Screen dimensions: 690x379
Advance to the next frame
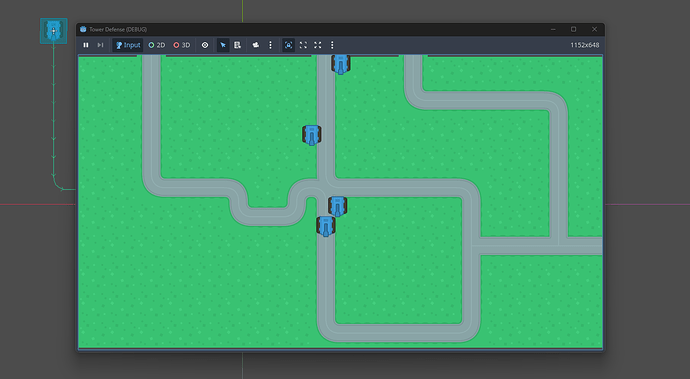[x=100, y=45]
